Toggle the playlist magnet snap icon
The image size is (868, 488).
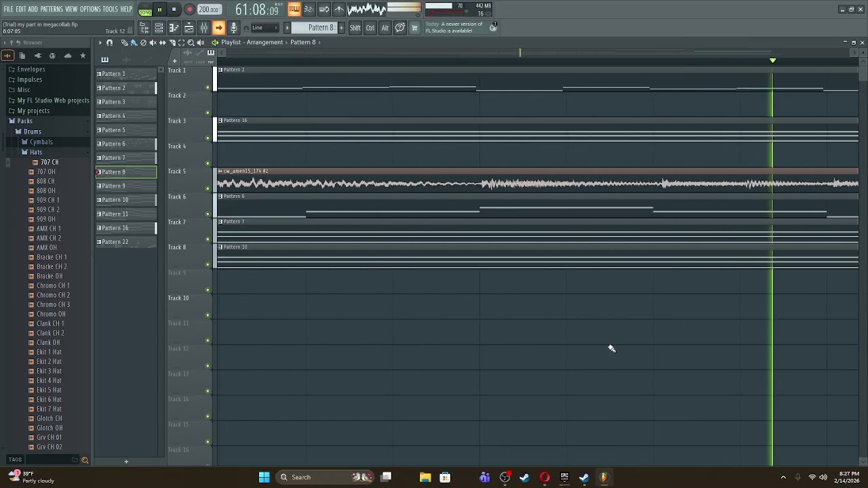click(x=109, y=43)
